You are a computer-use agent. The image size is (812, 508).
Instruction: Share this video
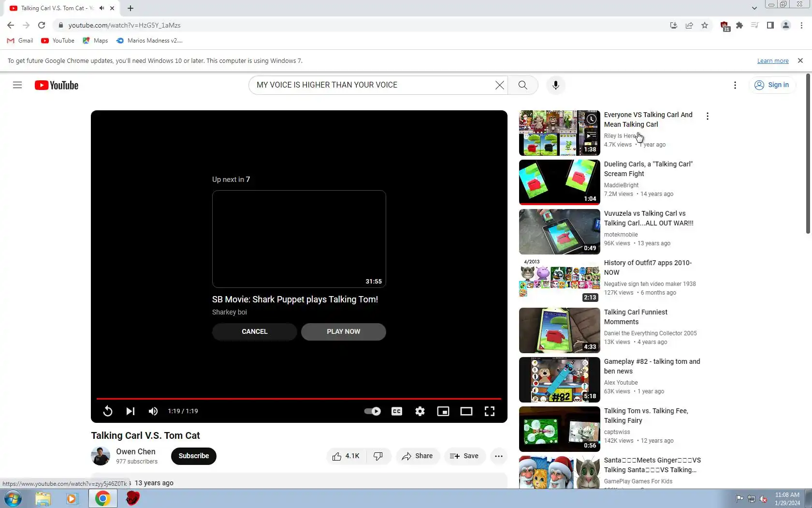click(x=418, y=456)
